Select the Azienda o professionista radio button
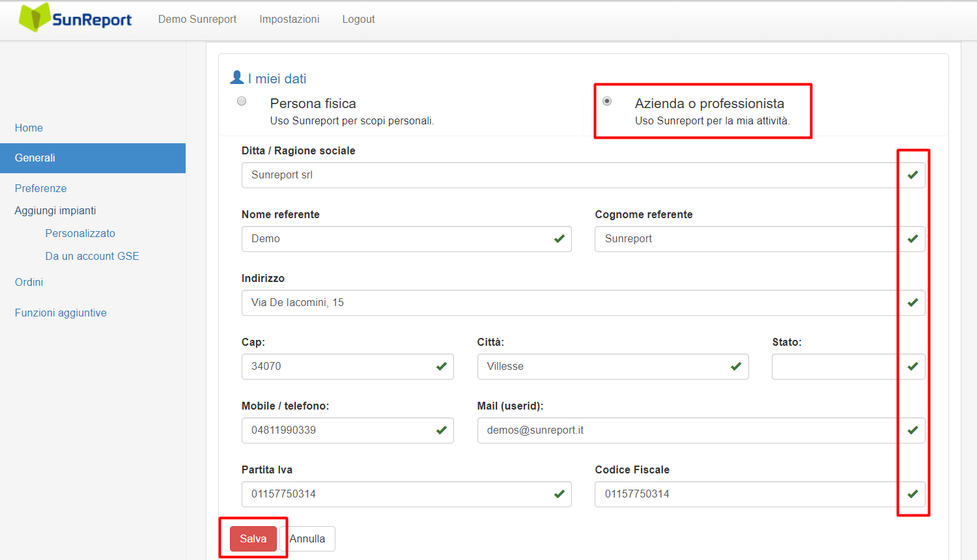 click(x=607, y=101)
